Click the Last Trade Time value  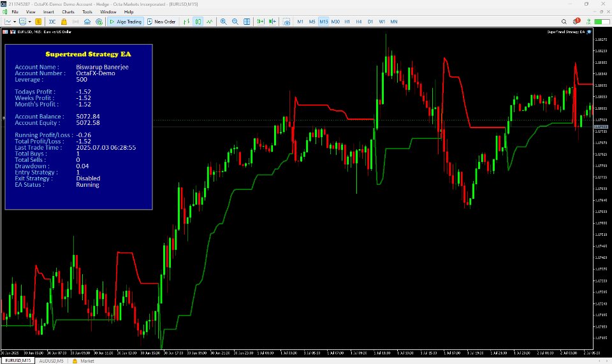click(106, 148)
